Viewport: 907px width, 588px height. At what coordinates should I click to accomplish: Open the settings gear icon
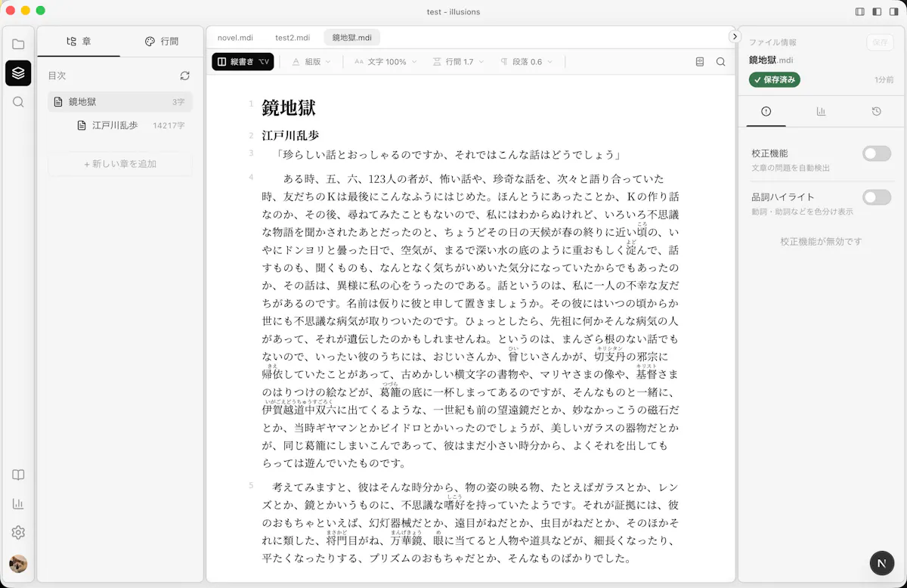(18, 533)
